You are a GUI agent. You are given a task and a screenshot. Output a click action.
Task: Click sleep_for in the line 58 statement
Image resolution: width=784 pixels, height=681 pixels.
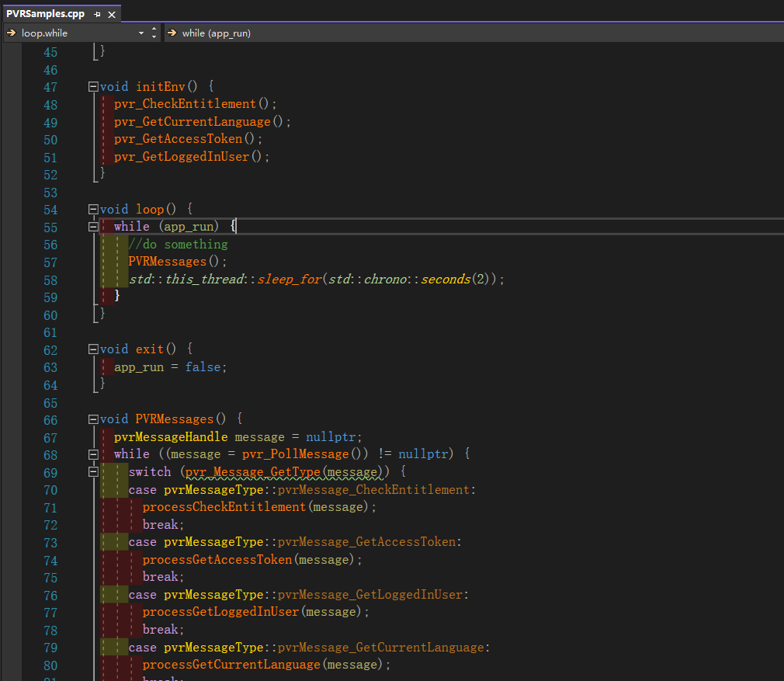[x=290, y=279]
